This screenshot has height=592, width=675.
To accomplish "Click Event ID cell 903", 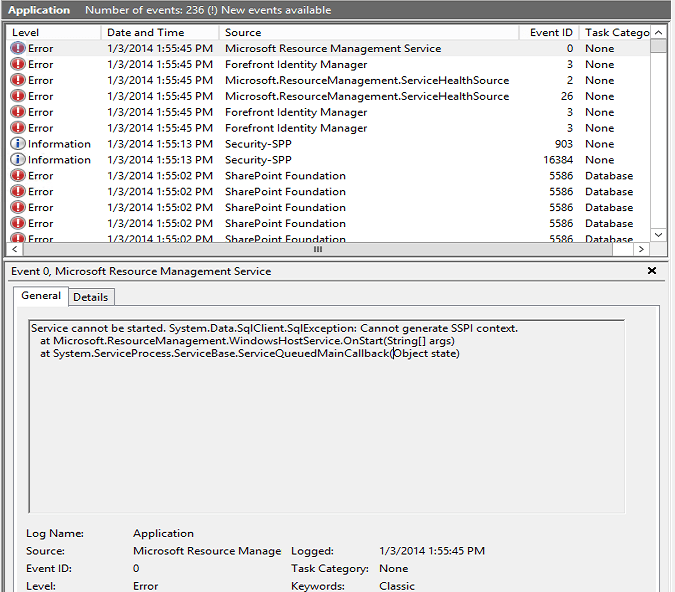I will (564, 144).
